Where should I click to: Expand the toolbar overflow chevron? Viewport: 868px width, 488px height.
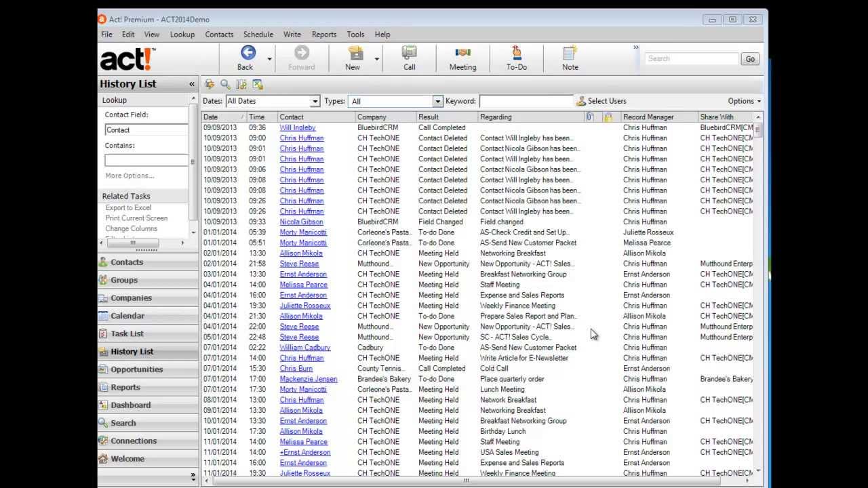[x=636, y=47]
